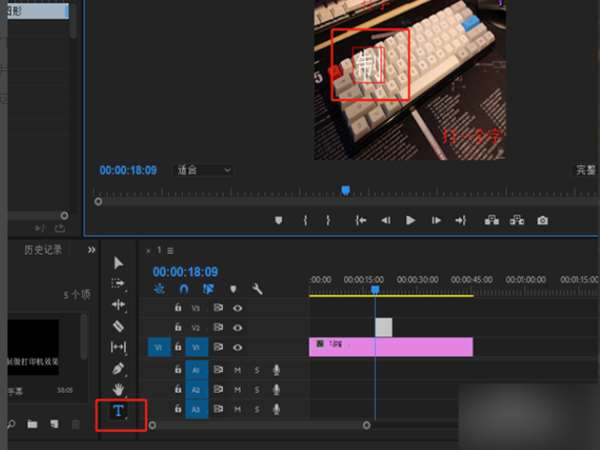Select the Ripple Edit tool
Image resolution: width=600 pixels, height=450 pixels.
118,305
